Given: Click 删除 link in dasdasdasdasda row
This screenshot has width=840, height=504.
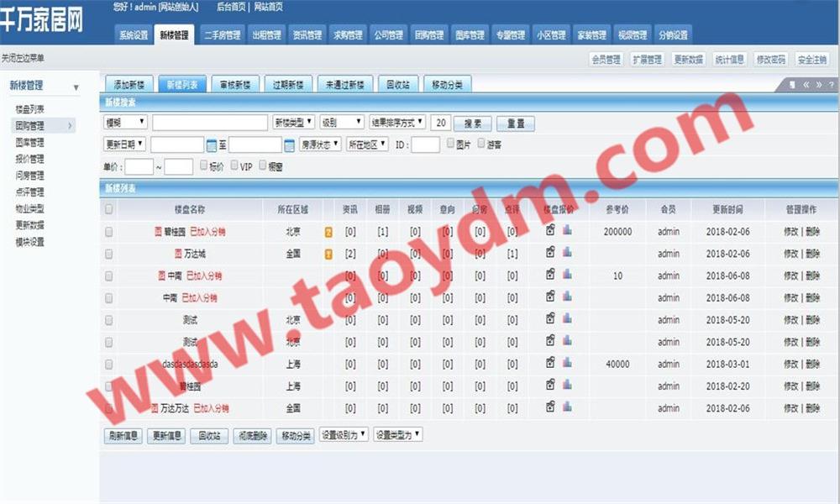Looking at the screenshot, I should [812, 365].
